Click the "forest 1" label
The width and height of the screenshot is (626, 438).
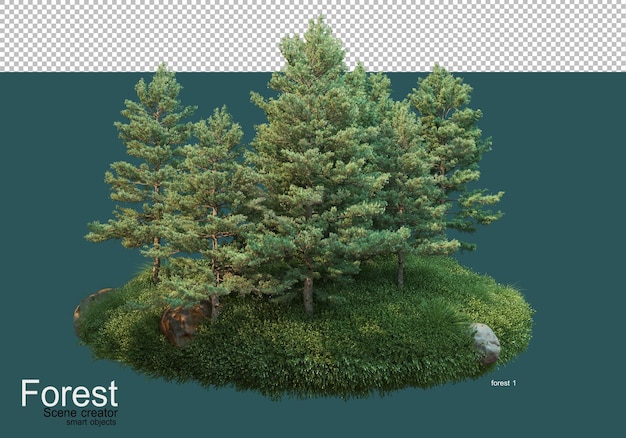point(503,383)
